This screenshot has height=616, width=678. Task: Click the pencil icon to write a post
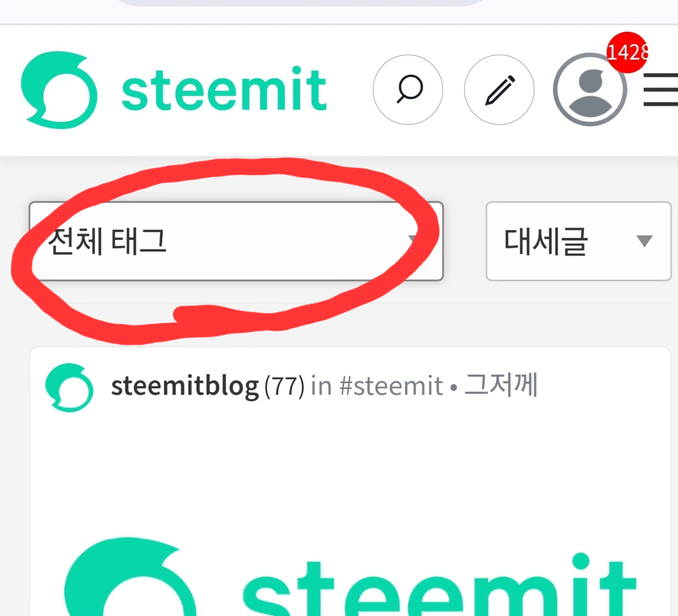point(499,89)
